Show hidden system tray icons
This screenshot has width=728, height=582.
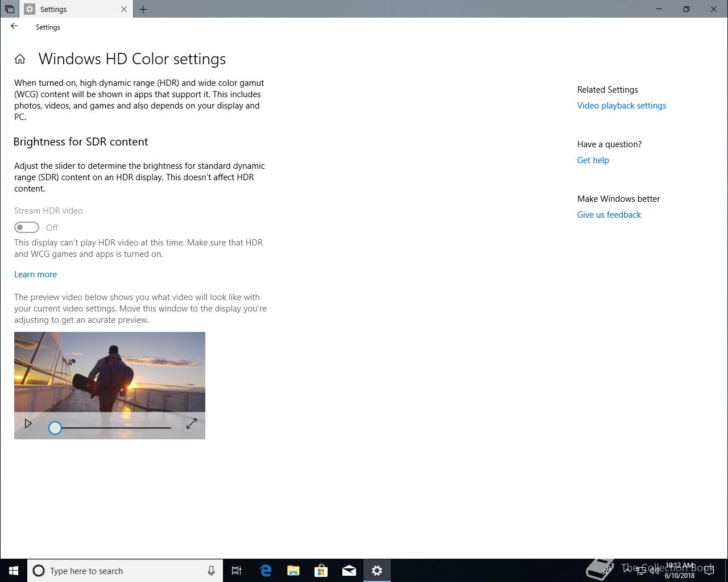pyautogui.click(x=627, y=571)
